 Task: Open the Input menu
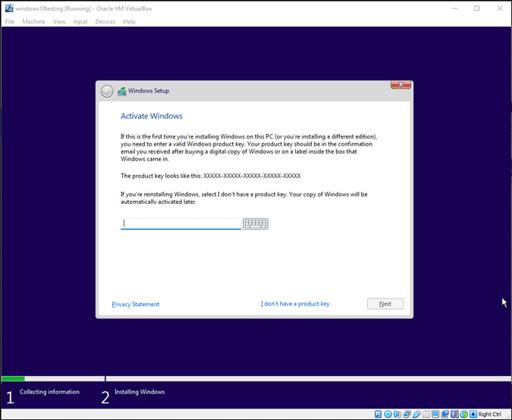[x=80, y=21]
